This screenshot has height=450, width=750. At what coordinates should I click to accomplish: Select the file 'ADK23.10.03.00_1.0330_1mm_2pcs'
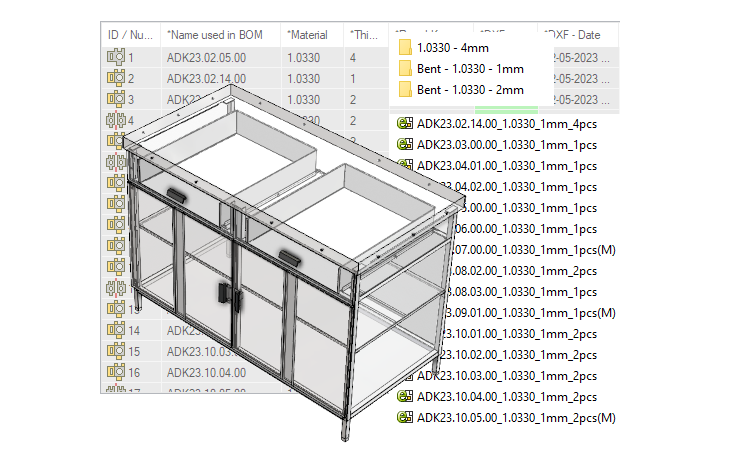click(x=507, y=376)
